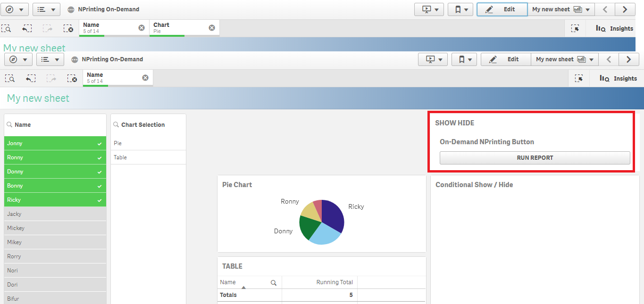
Task: Select Jacky in the Name list
Action: point(55,214)
